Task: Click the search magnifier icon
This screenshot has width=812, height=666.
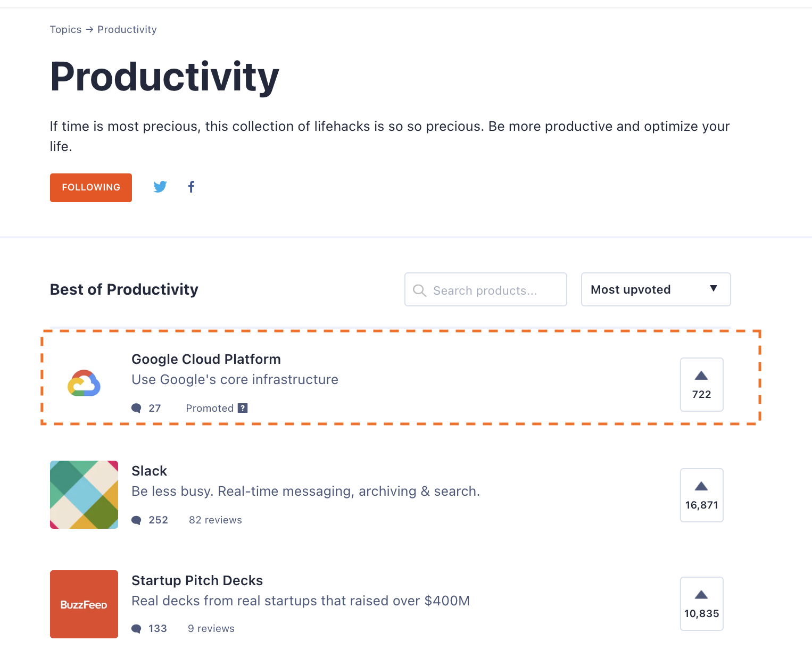Action: (x=420, y=290)
